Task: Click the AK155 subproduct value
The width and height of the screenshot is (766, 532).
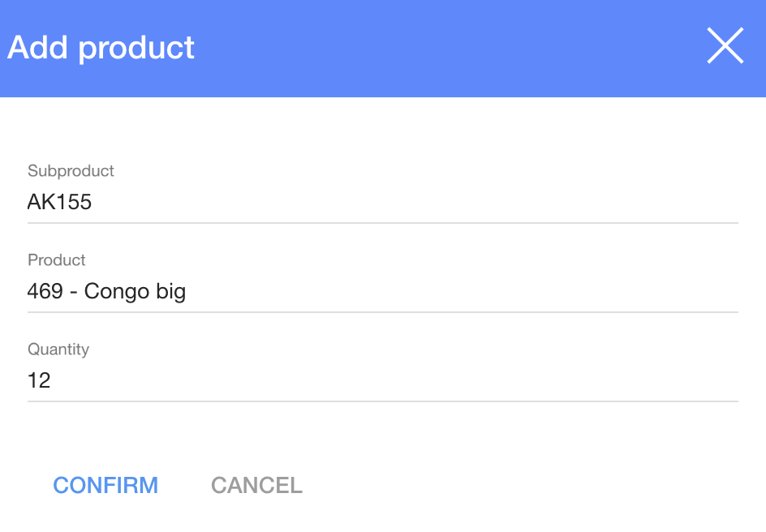Action: click(x=60, y=202)
